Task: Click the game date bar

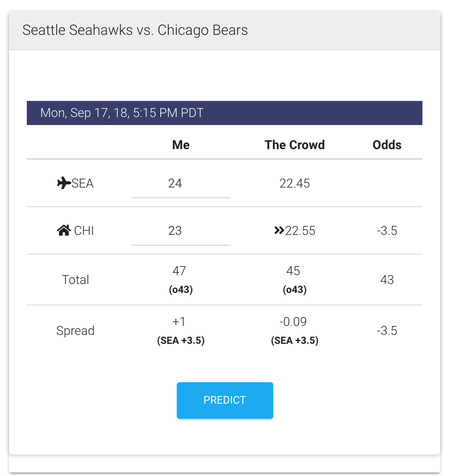Action: click(x=224, y=113)
